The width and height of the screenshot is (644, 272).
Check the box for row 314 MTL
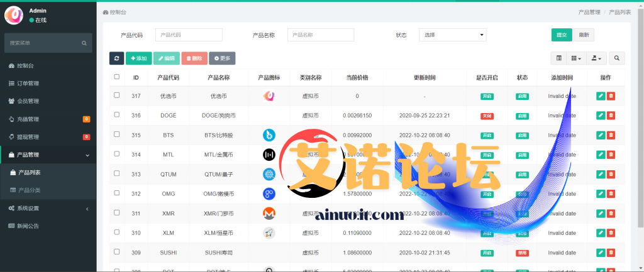(x=116, y=154)
